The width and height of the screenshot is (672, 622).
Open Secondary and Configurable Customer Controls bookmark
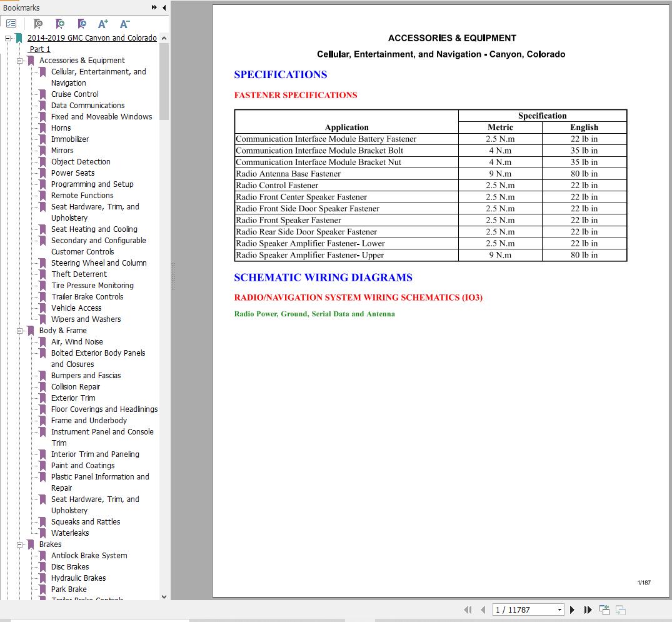point(99,246)
